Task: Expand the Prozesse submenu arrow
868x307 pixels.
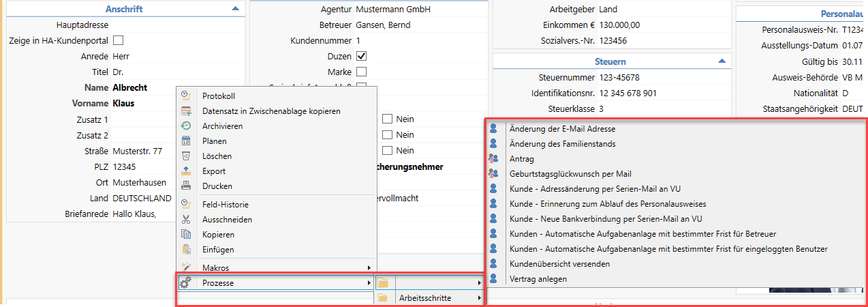Action: click(369, 282)
